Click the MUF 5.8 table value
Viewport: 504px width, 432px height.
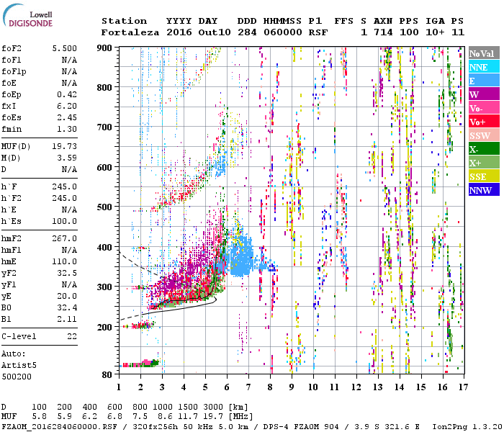click(39, 417)
